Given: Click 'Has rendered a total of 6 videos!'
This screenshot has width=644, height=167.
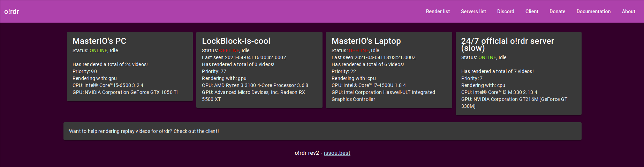Looking at the screenshot, I should click(x=368, y=64).
